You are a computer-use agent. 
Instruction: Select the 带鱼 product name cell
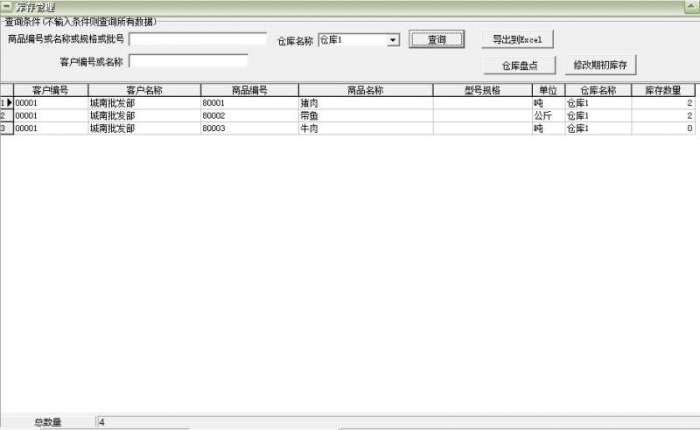point(366,116)
